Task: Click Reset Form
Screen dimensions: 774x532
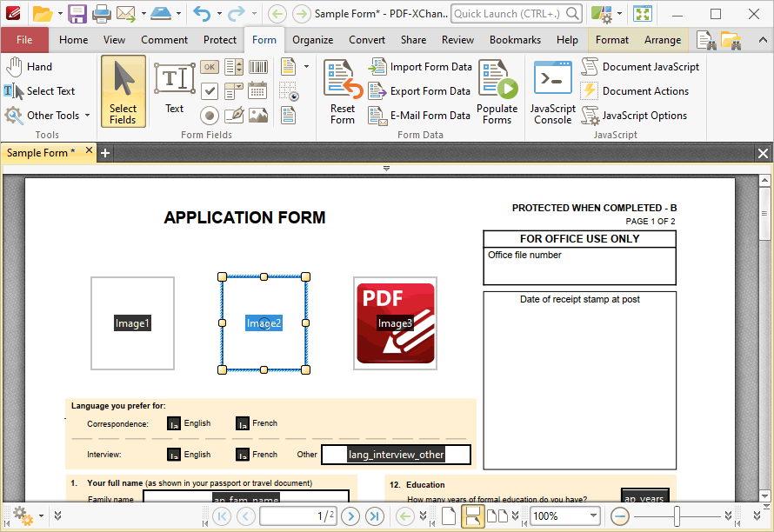Action: point(343,92)
